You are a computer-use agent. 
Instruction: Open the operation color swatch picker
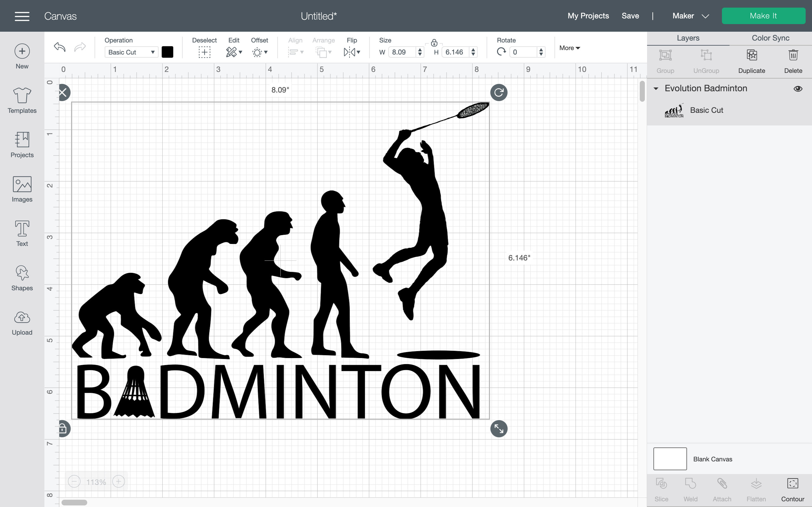tap(167, 52)
